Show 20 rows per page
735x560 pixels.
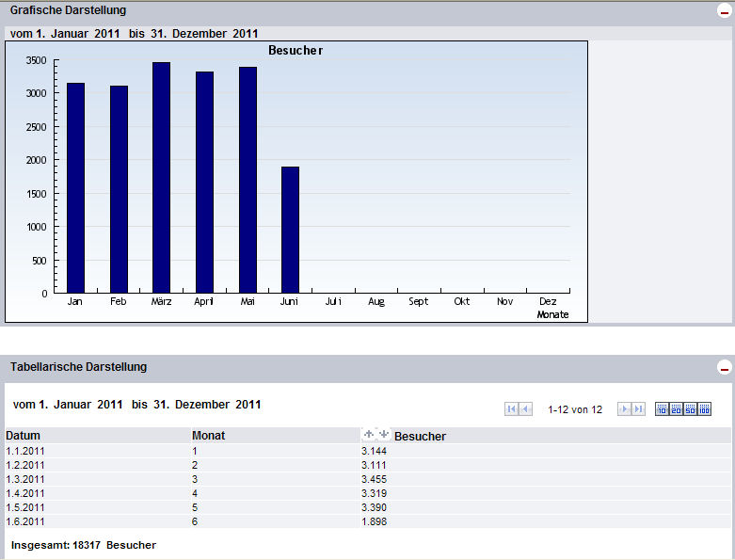click(676, 409)
